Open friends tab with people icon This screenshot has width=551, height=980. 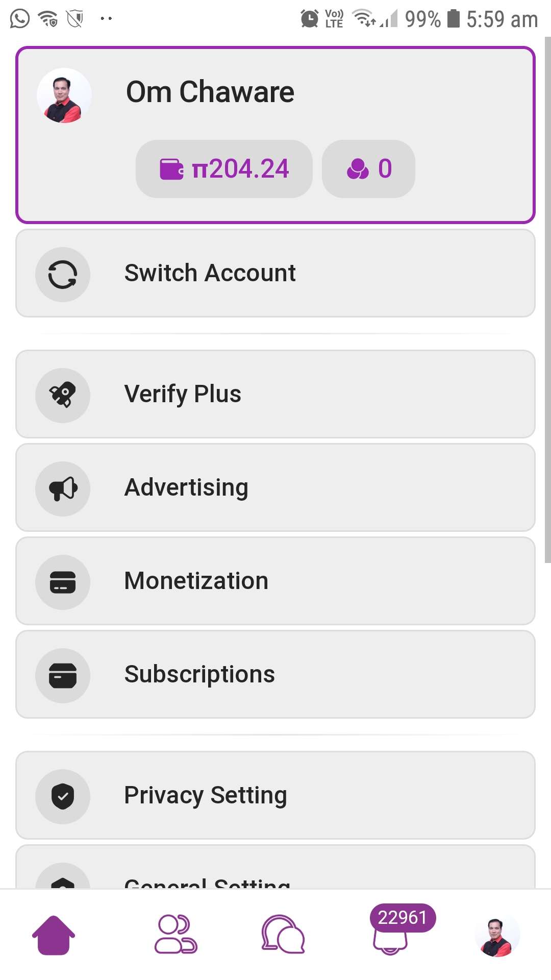pyautogui.click(x=176, y=934)
